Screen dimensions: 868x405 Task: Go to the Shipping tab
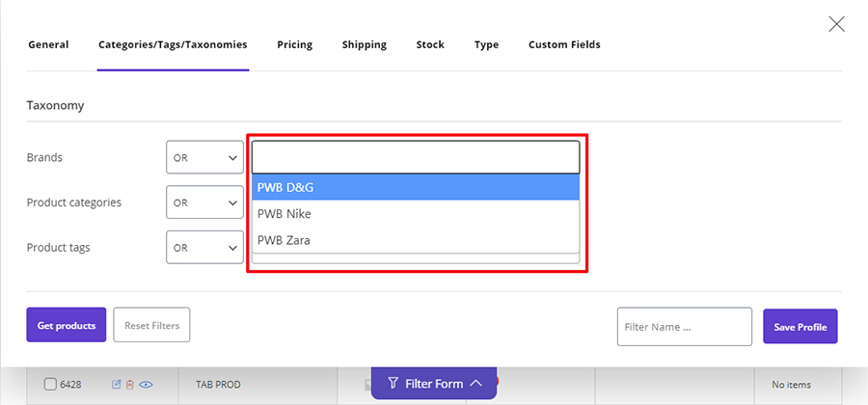click(365, 44)
